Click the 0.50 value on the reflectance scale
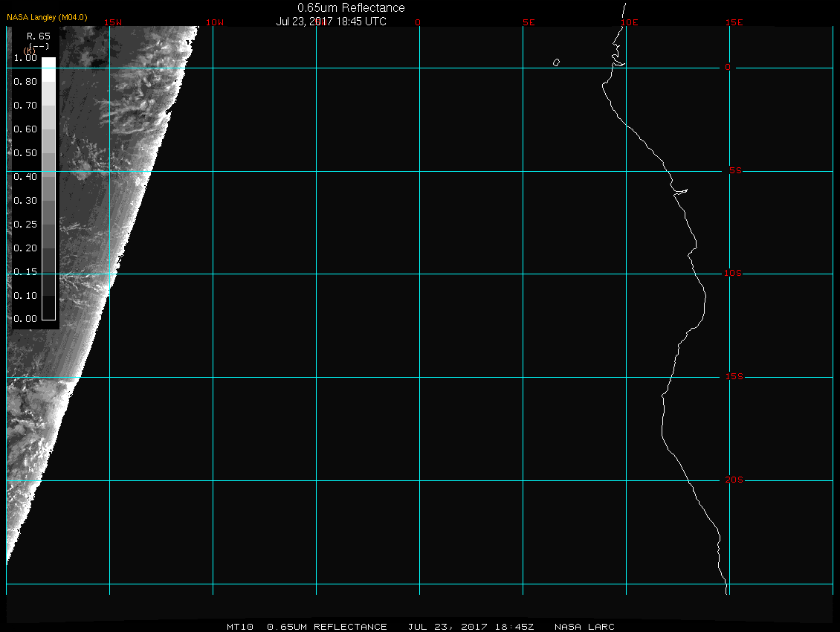The image size is (840, 632). (x=25, y=153)
